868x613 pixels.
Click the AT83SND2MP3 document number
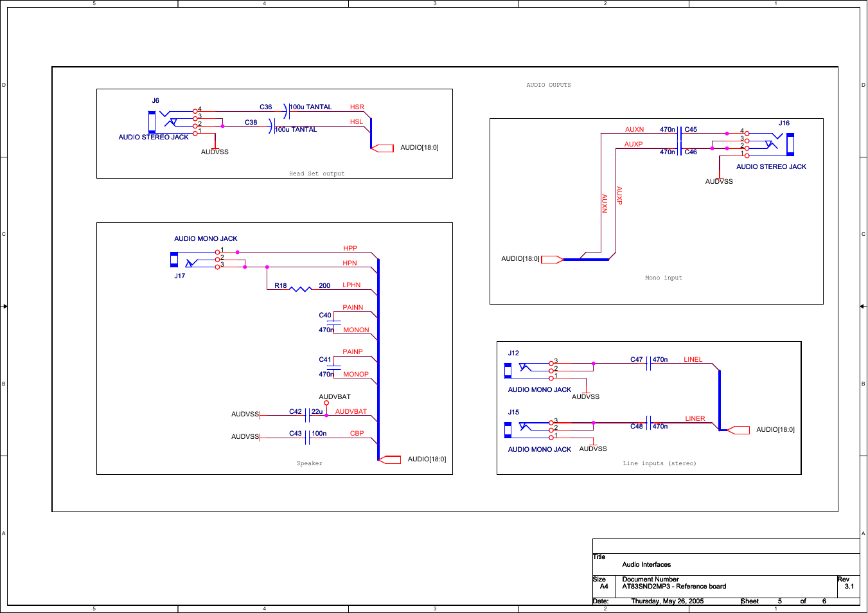coord(674,587)
